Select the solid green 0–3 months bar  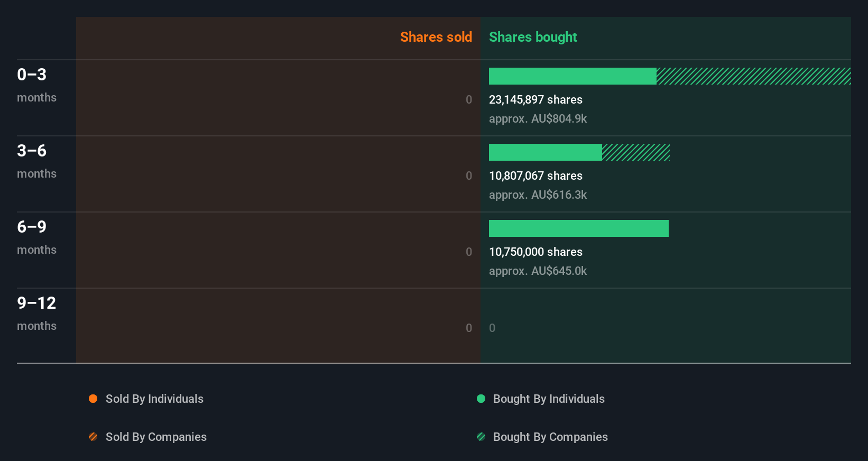pyautogui.click(x=572, y=76)
